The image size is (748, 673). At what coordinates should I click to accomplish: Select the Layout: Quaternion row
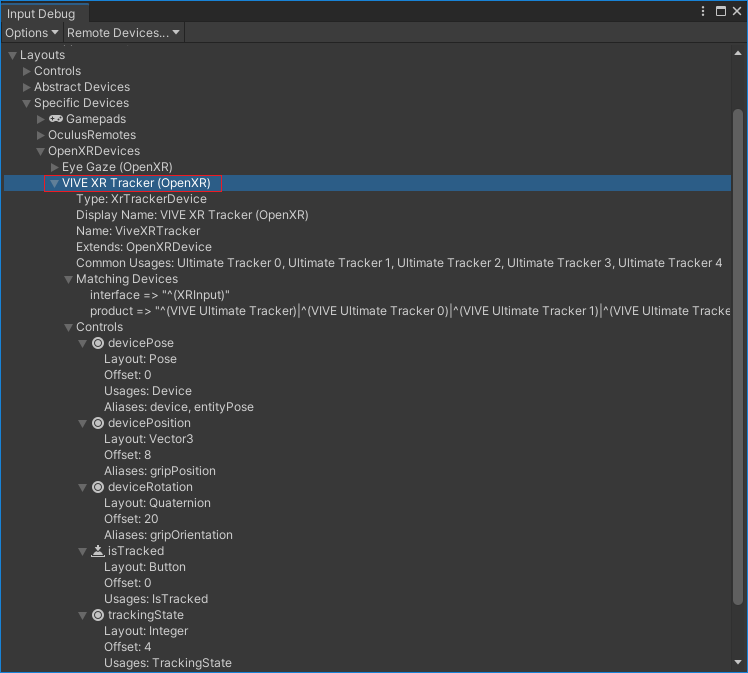point(367,503)
